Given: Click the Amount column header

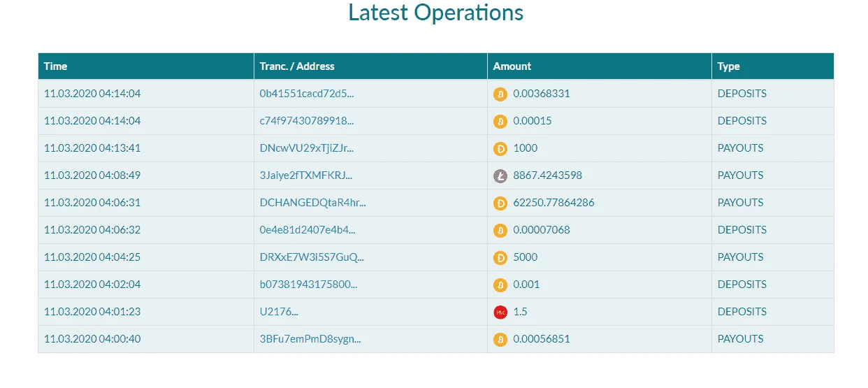Looking at the screenshot, I should (x=600, y=66).
